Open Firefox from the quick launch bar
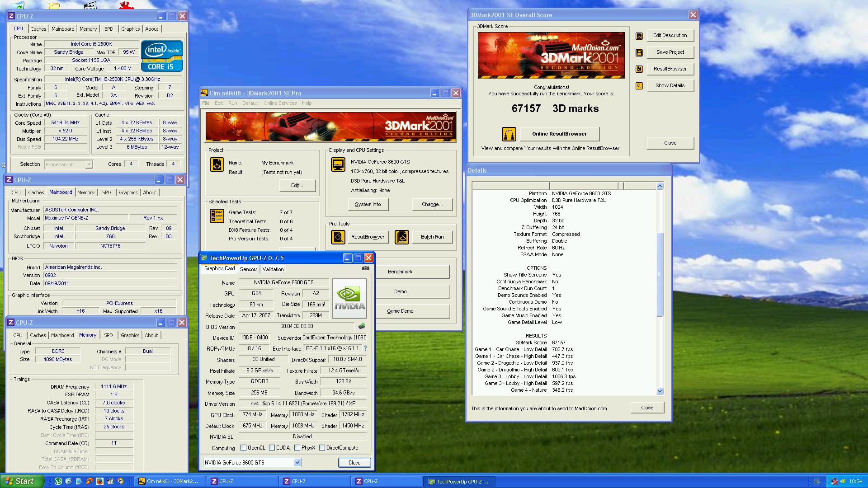Viewport: 868px width, 488px height. pos(99,481)
